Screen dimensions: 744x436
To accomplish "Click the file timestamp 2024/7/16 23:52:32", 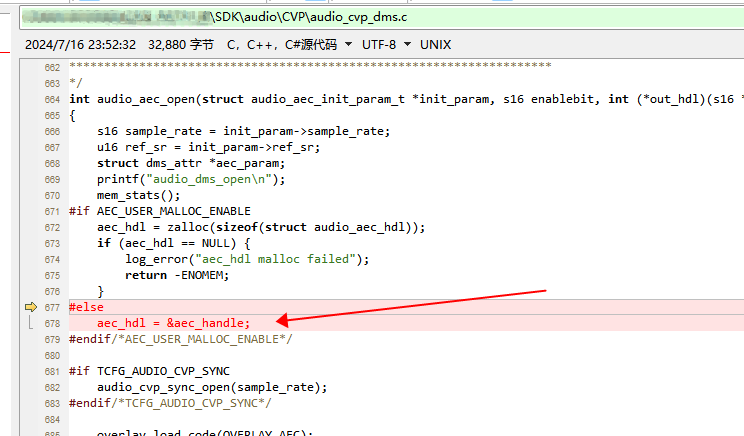I will (x=80, y=45).
